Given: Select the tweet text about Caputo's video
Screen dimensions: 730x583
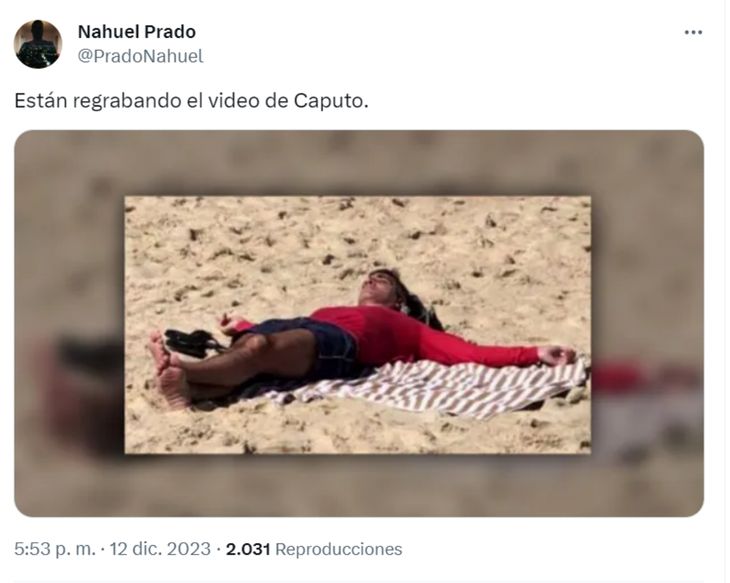Looking at the screenshot, I should click(x=191, y=101).
